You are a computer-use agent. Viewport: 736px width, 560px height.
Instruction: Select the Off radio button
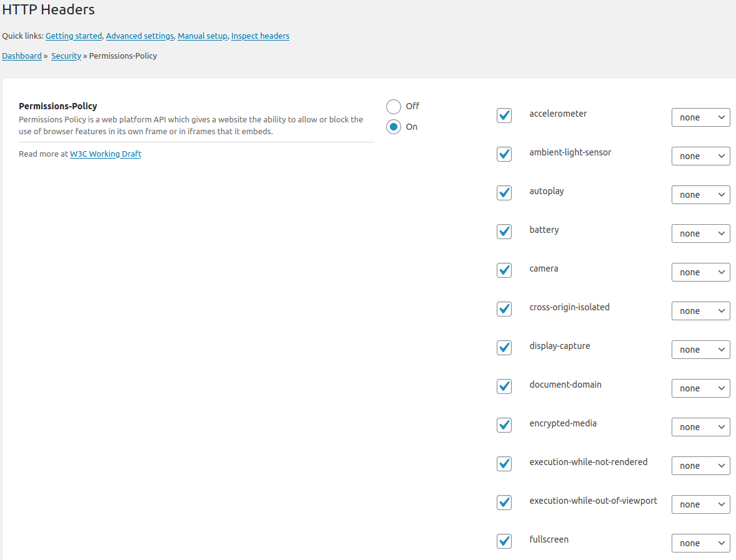click(394, 106)
